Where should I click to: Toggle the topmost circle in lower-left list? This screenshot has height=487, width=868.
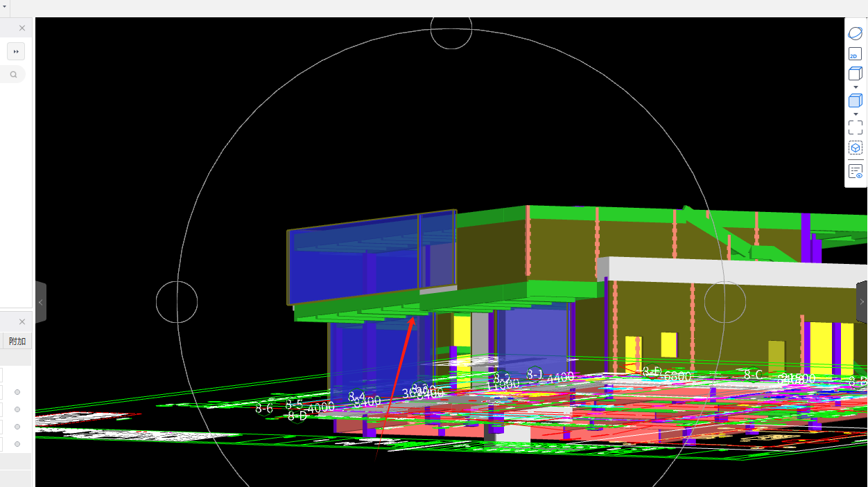coord(17,392)
